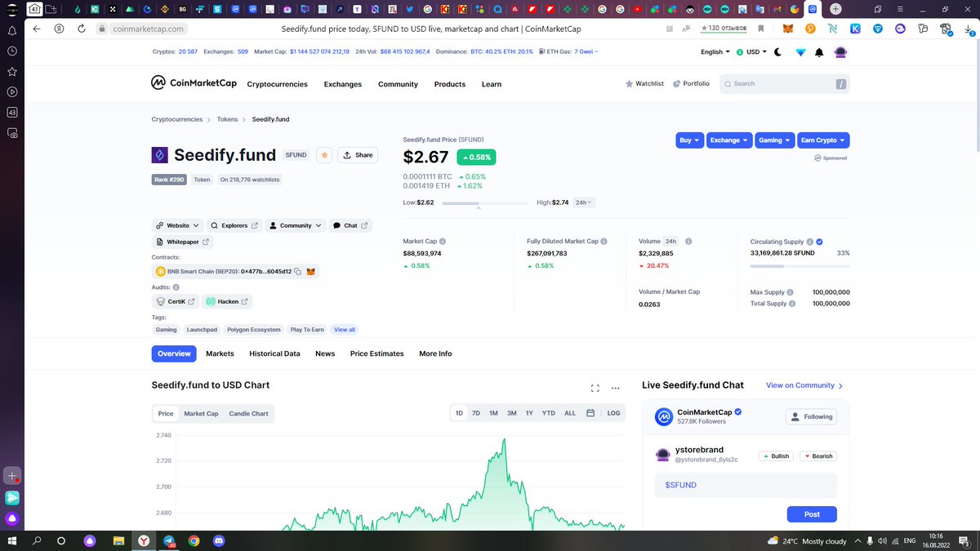Open the user avatar profile menu

[841, 52]
